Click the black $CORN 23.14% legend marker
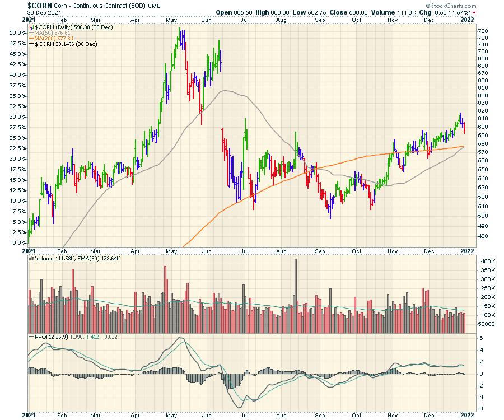 (31, 43)
